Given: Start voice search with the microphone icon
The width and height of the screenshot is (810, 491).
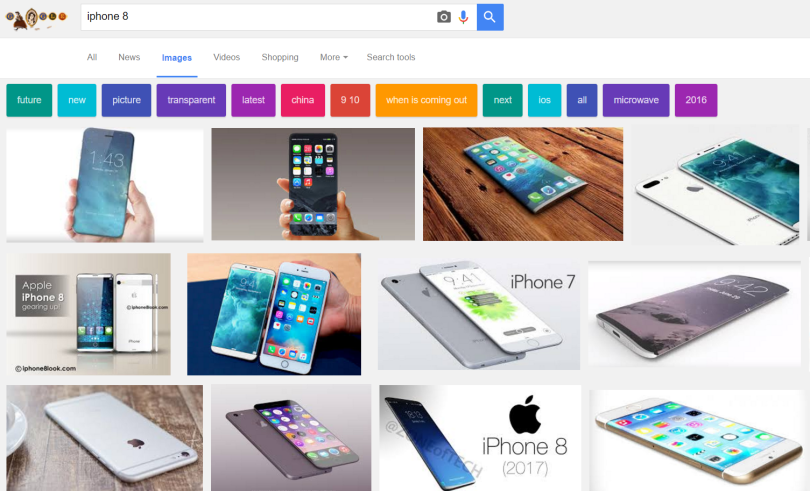Looking at the screenshot, I should tap(463, 17).
